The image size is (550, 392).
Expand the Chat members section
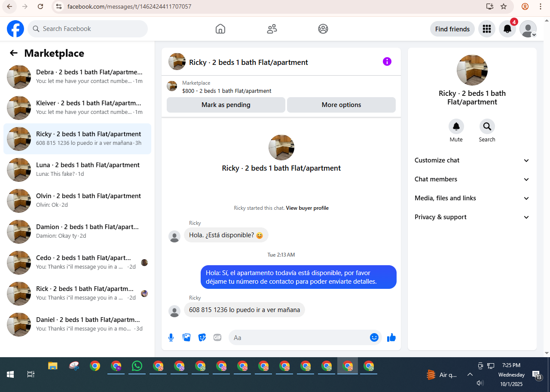472,179
